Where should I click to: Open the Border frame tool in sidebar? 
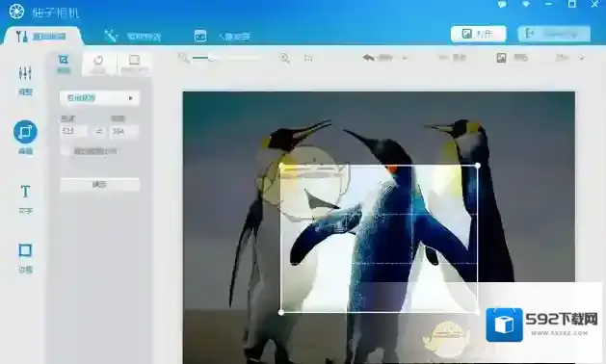25,257
